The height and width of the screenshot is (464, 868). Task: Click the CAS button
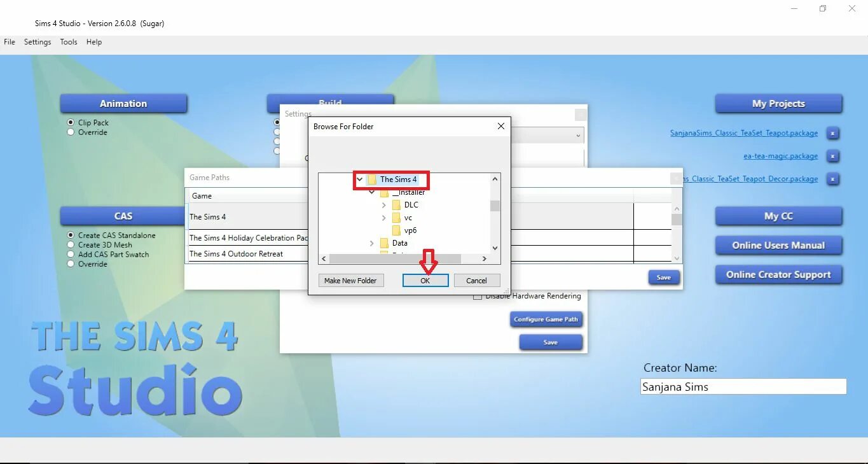point(123,216)
